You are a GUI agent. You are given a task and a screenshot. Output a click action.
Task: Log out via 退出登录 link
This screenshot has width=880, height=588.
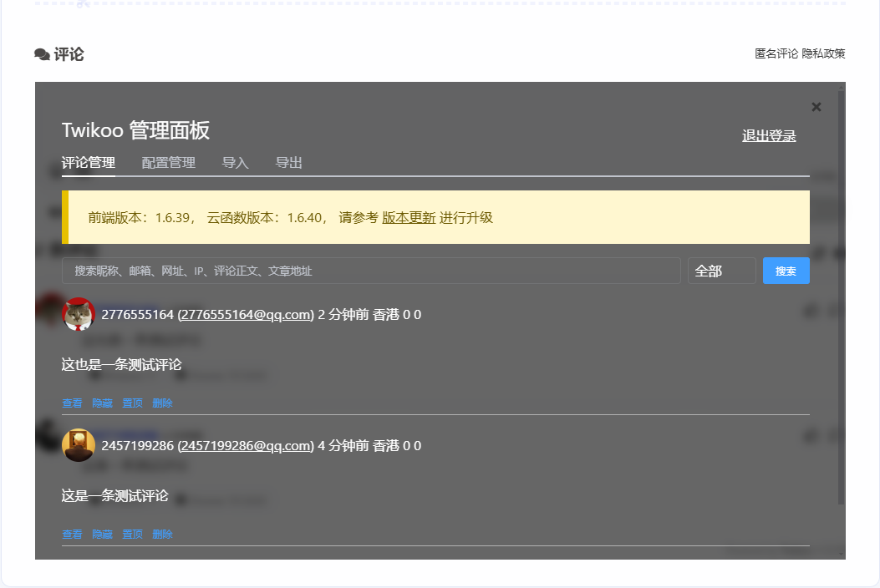769,136
